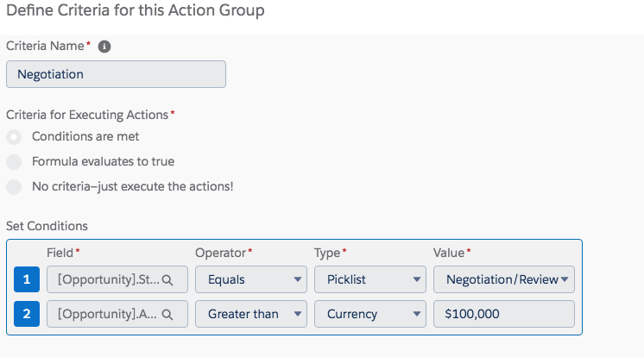Click the search icon in the Opportunity Amount field
Screen dimensions: 644x357
[x=169, y=314]
